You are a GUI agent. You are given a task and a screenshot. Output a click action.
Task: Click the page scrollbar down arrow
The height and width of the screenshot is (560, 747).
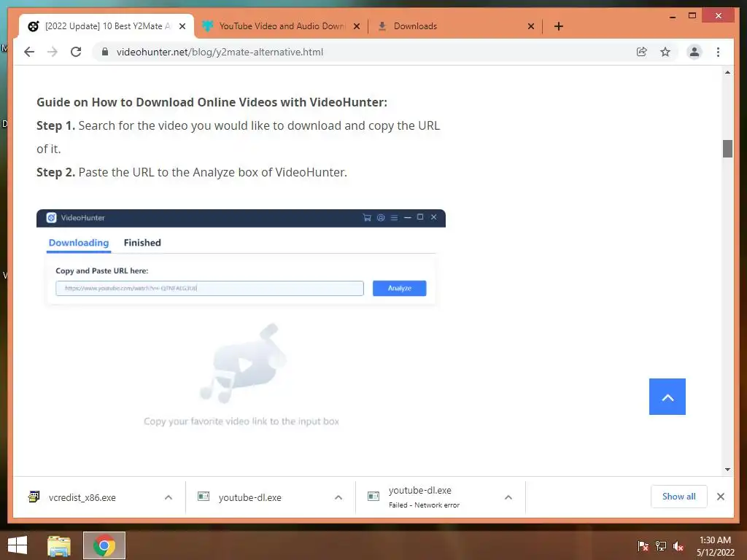coord(727,469)
